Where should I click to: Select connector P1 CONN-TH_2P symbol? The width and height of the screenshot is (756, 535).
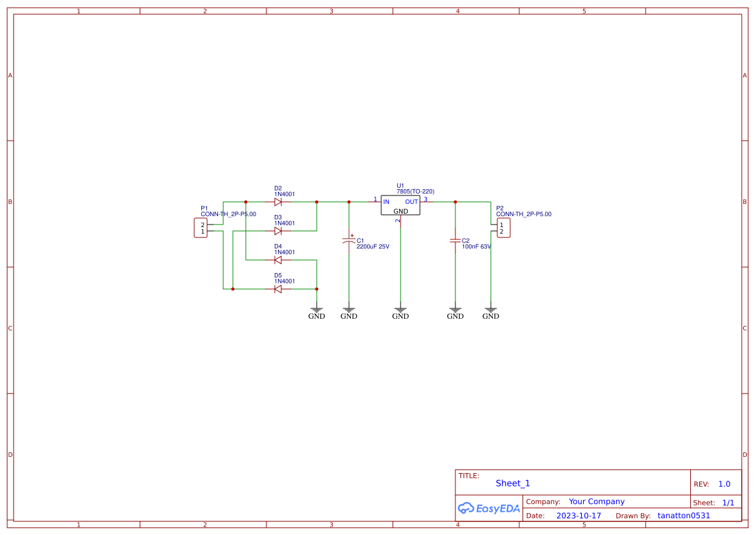[201, 228]
